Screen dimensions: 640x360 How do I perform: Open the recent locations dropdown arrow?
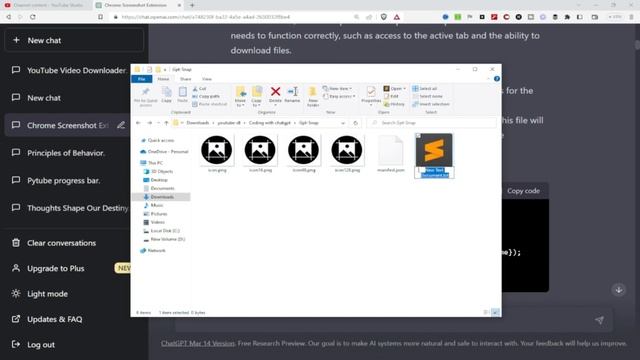(x=158, y=123)
